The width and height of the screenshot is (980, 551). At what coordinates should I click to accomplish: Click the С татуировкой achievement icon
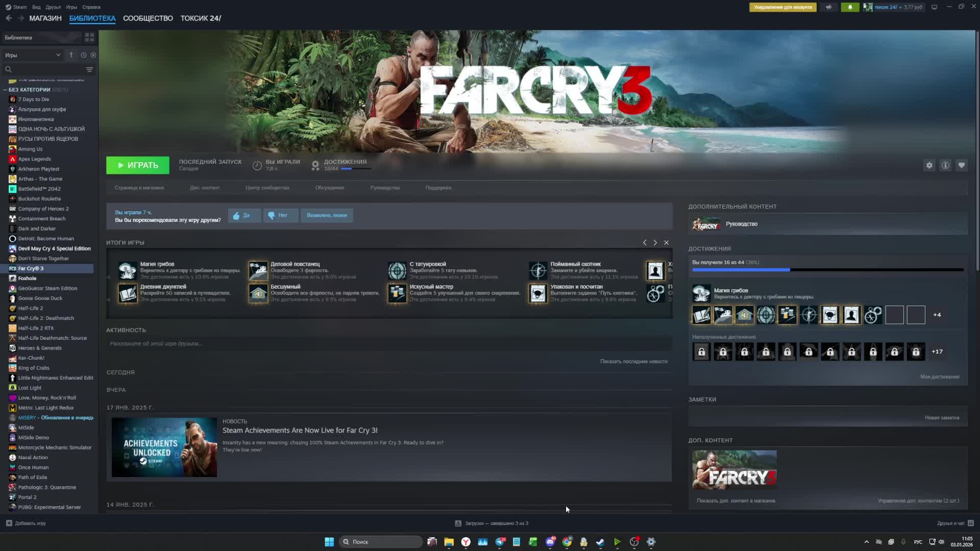pyautogui.click(x=397, y=271)
